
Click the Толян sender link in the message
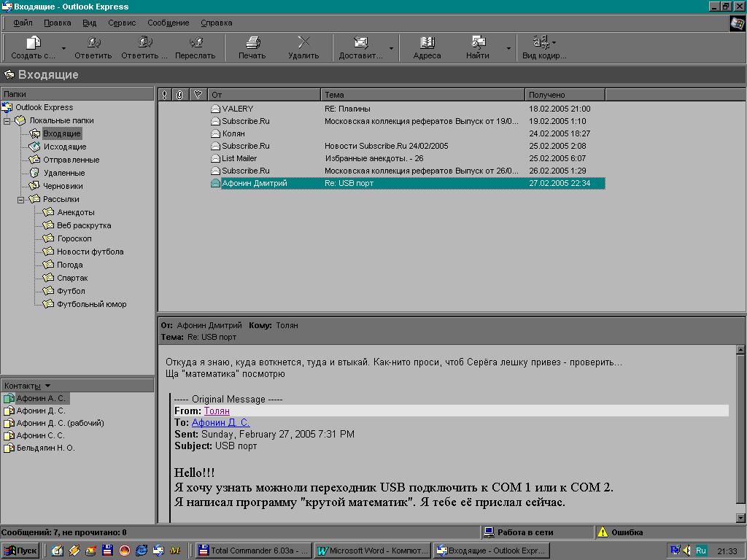pos(217,411)
